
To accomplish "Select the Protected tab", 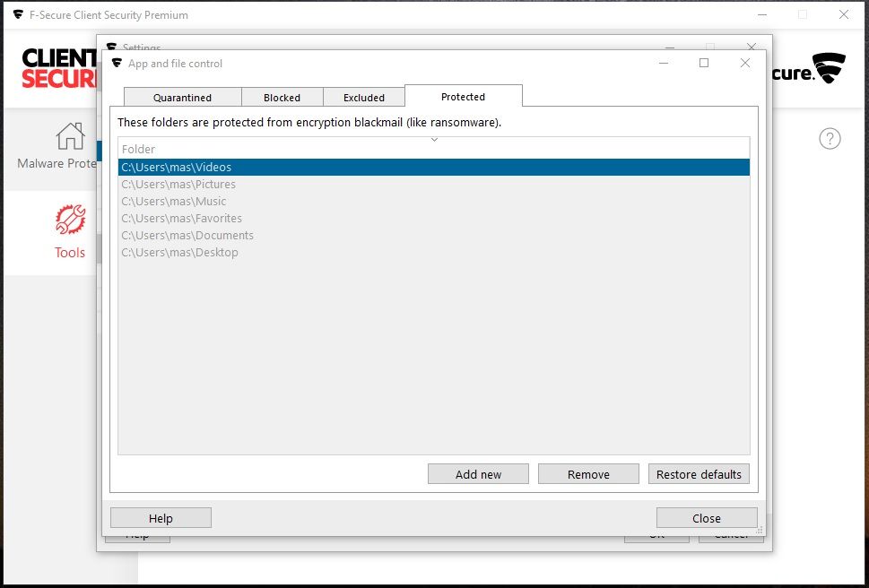I will (464, 96).
